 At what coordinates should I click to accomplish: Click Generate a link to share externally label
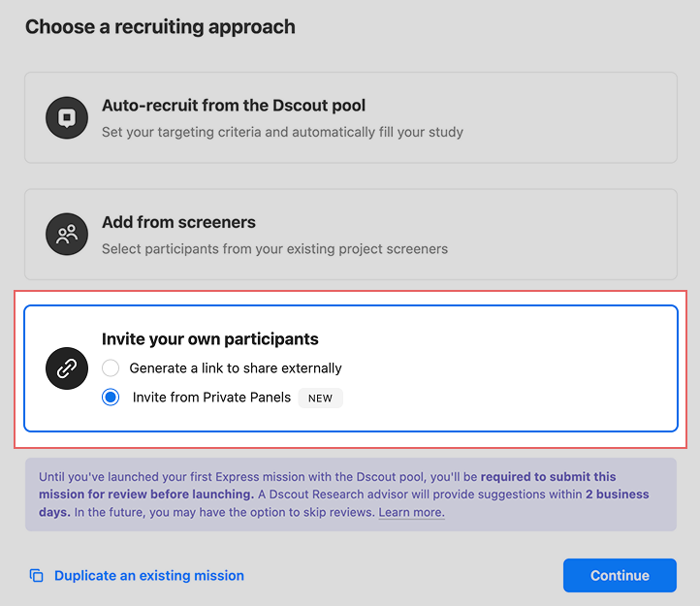[x=236, y=368]
